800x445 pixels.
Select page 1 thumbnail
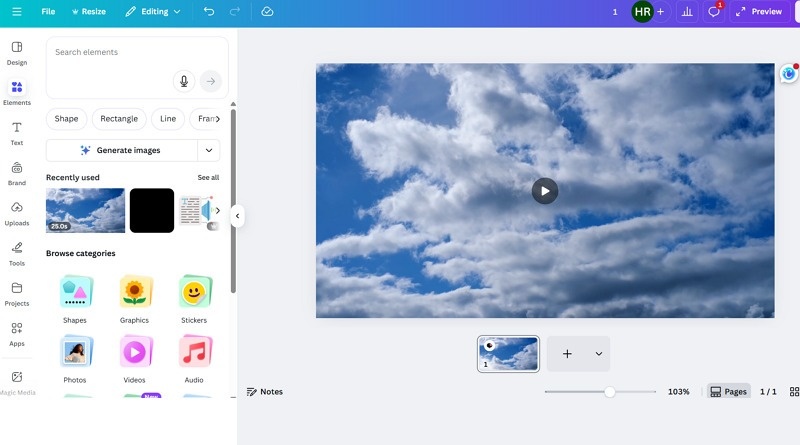(508, 354)
